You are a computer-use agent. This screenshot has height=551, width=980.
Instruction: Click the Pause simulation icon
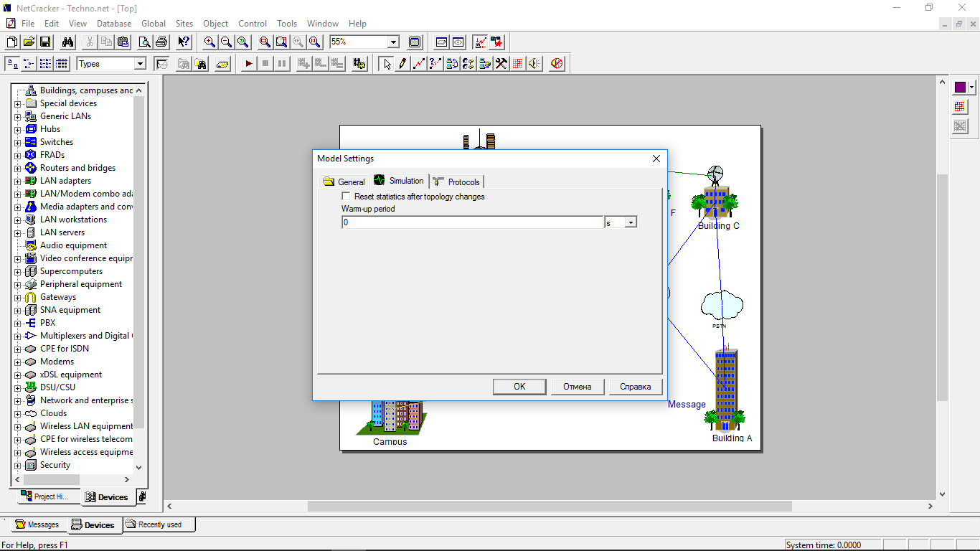click(x=282, y=64)
